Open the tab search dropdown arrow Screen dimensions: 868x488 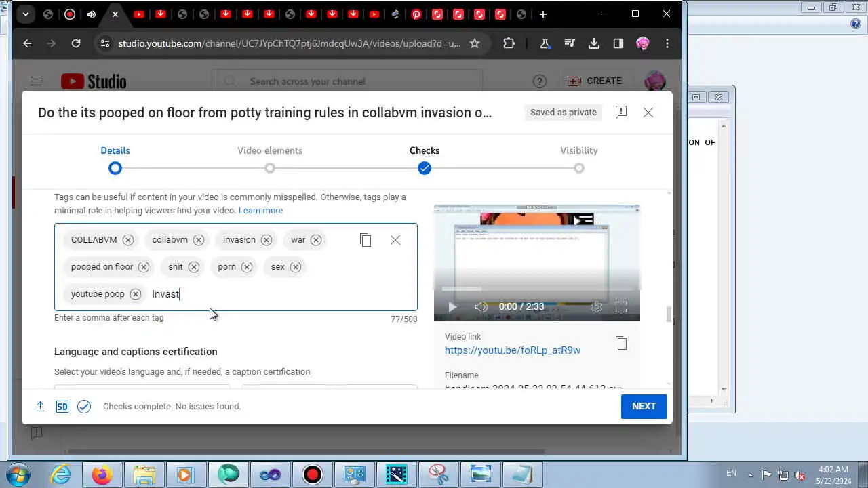[25, 14]
